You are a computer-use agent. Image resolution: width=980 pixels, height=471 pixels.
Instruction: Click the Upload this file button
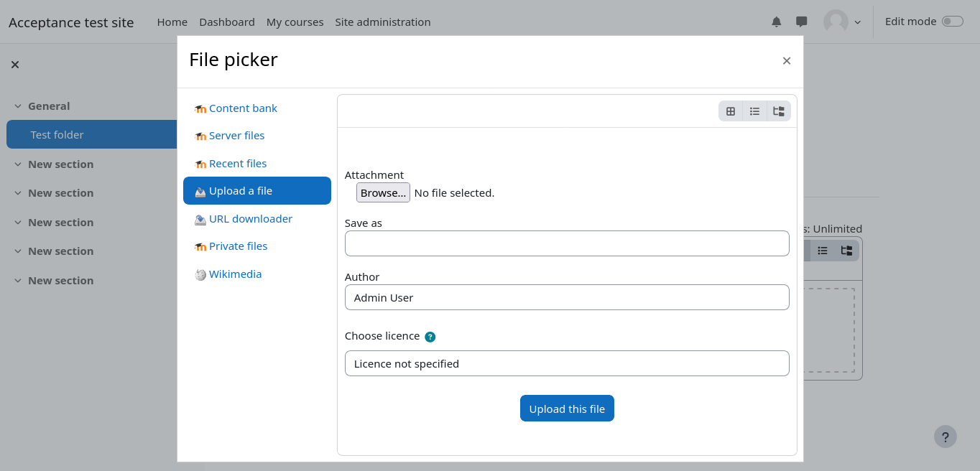pyautogui.click(x=567, y=409)
